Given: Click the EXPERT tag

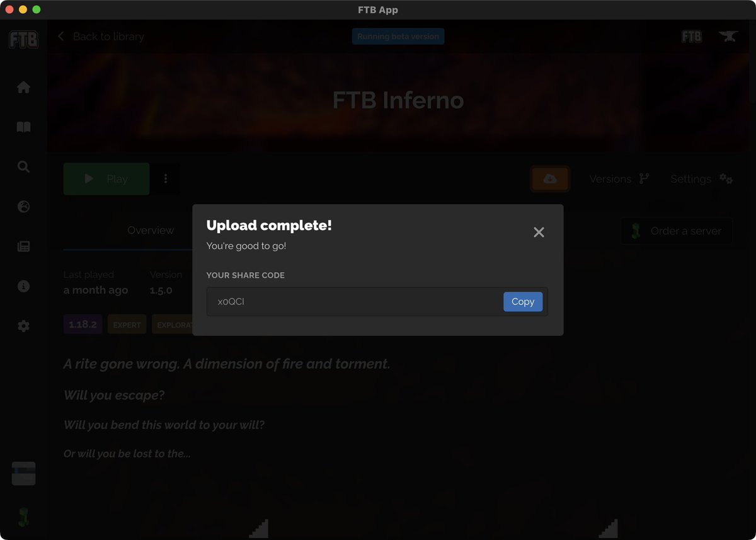Looking at the screenshot, I should (x=127, y=325).
